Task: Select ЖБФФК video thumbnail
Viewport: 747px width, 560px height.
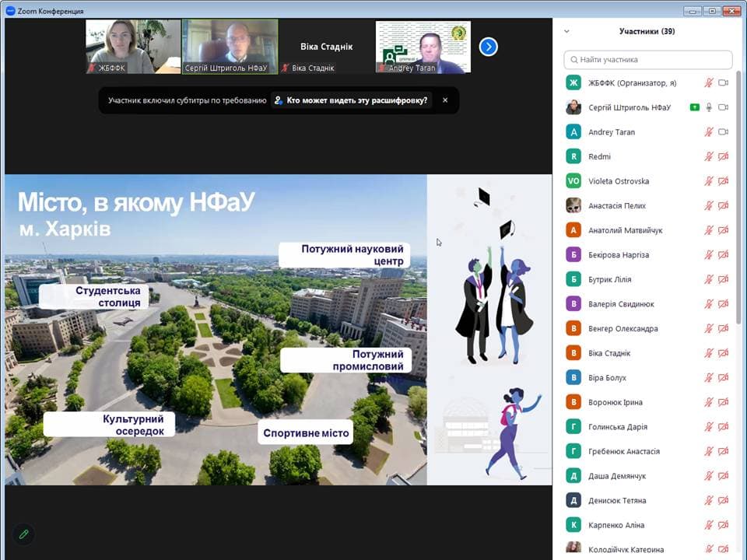Action: (133, 47)
